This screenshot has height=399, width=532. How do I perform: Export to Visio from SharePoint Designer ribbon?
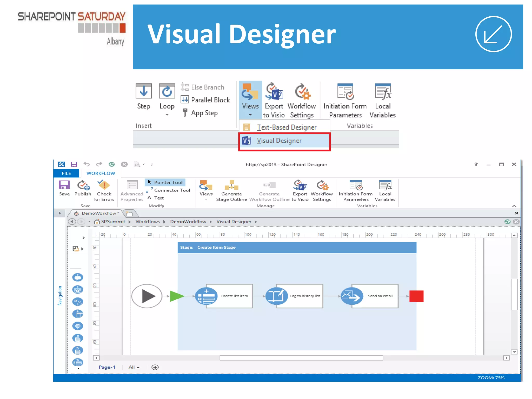tap(300, 191)
